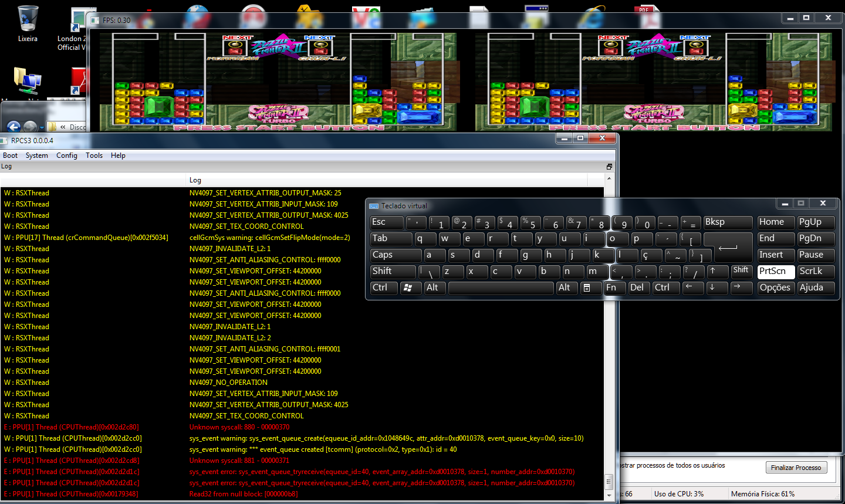Open the Lixeira recycle bin desktop icon
Screen dimensions: 845x504
pyautogui.click(x=28, y=23)
